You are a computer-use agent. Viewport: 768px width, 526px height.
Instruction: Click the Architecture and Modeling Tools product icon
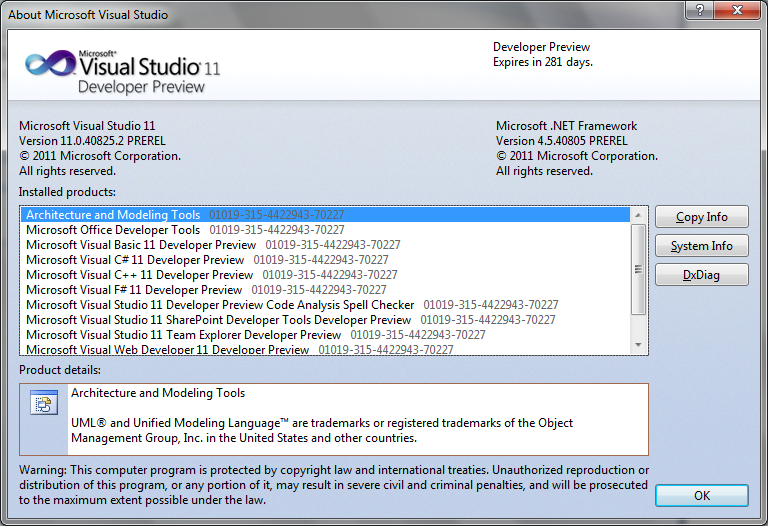(x=44, y=403)
